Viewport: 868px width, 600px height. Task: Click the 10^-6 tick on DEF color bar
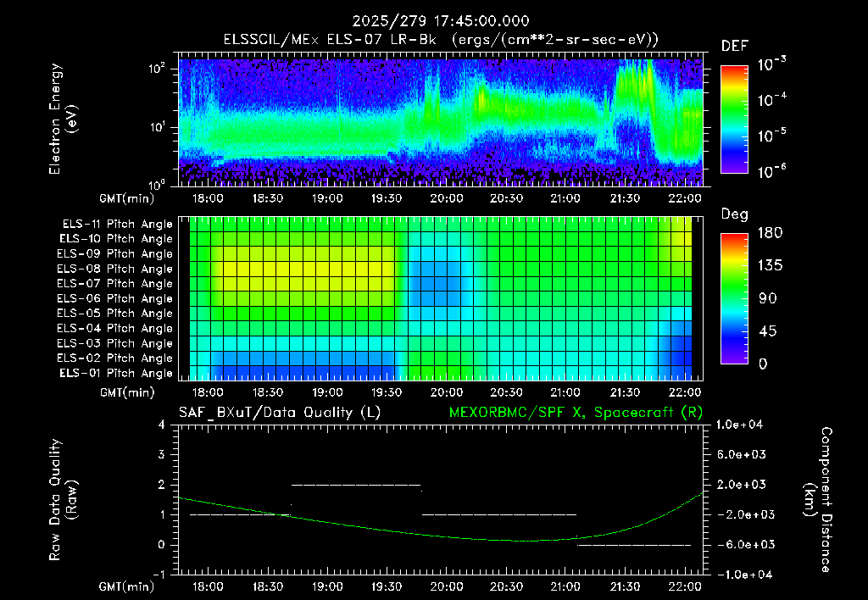[x=772, y=171]
